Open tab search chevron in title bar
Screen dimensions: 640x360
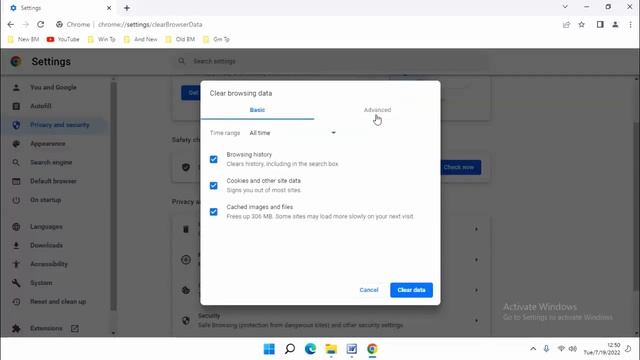(565, 7)
